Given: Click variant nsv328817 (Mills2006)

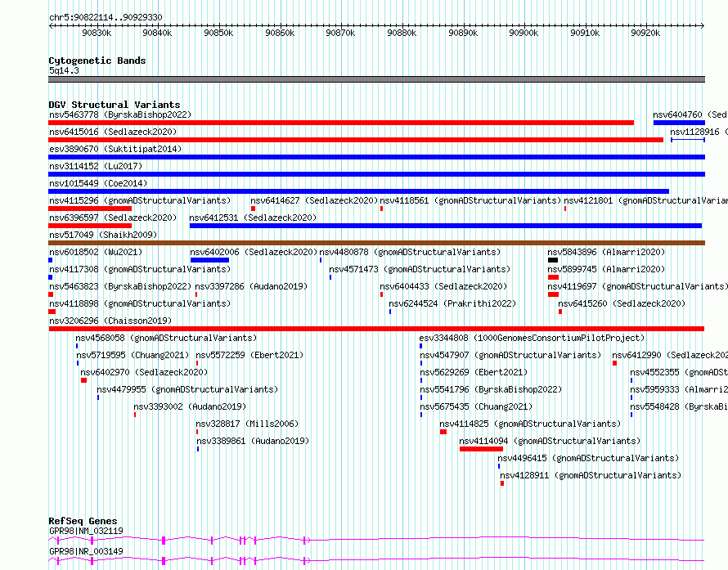Looking at the screenshot, I should tap(247, 424).
